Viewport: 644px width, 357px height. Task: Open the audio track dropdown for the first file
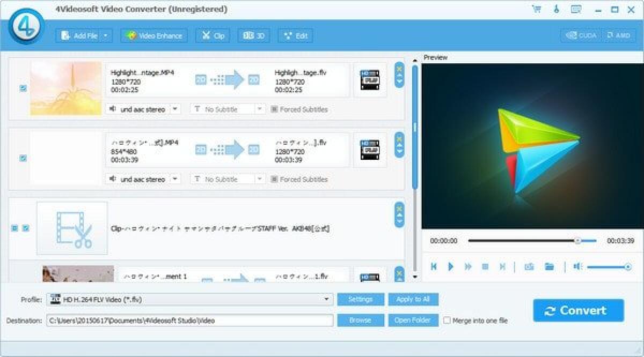[174, 109]
